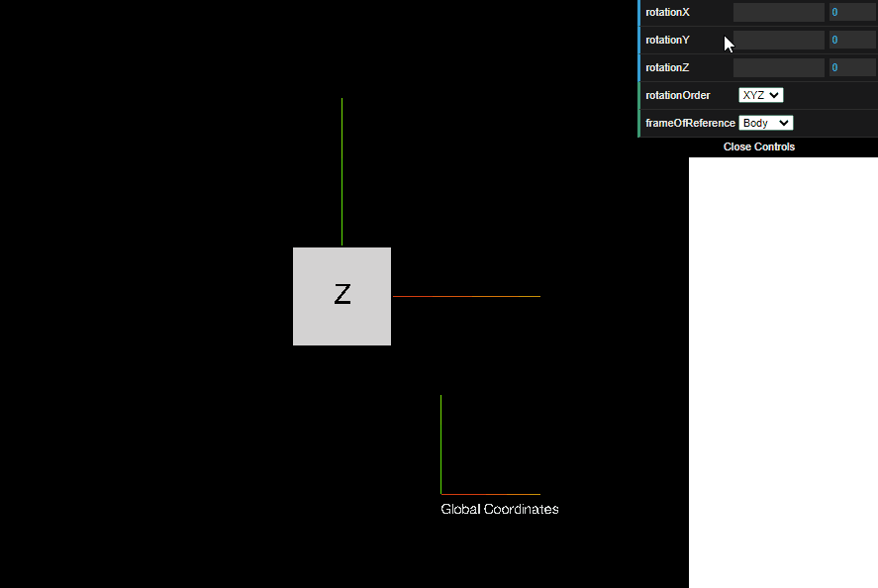
Task: Click the rotationX slider track
Action: [778, 12]
